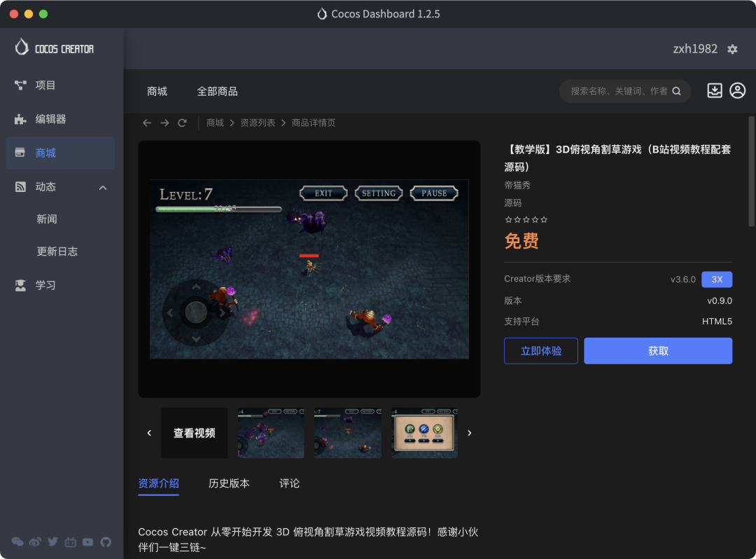
Task: Click the 获取 get button
Action: click(x=658, y=351)
